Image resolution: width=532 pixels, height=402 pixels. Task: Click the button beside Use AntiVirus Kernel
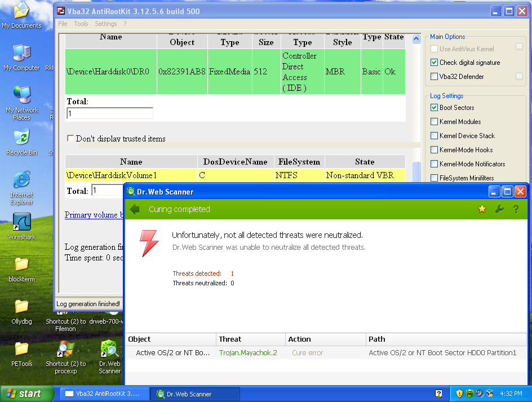[x=519, y=47]
